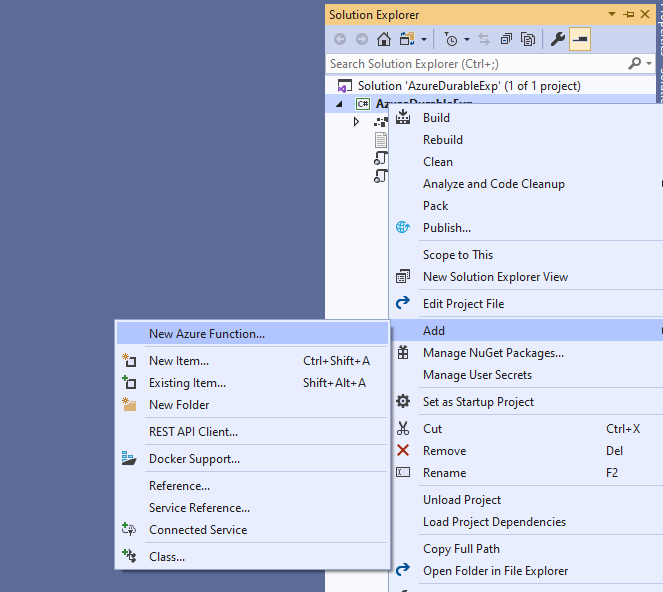Click Class... in Add submenu
The height and width of the screenshot is (592, 663).
pyautogui.click(x=167, y=557)
